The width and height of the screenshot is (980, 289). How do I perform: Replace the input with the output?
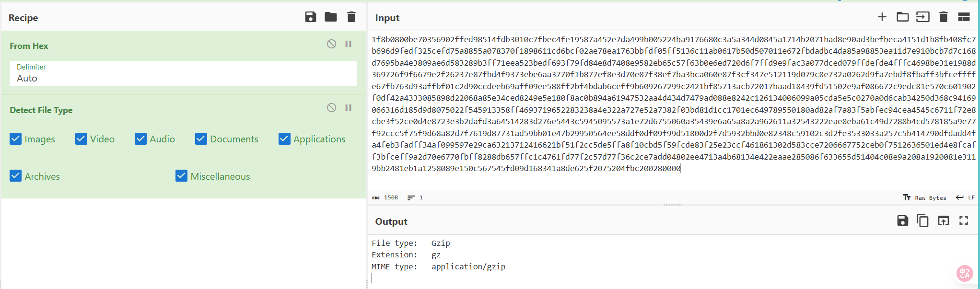[x=943, y=220]
